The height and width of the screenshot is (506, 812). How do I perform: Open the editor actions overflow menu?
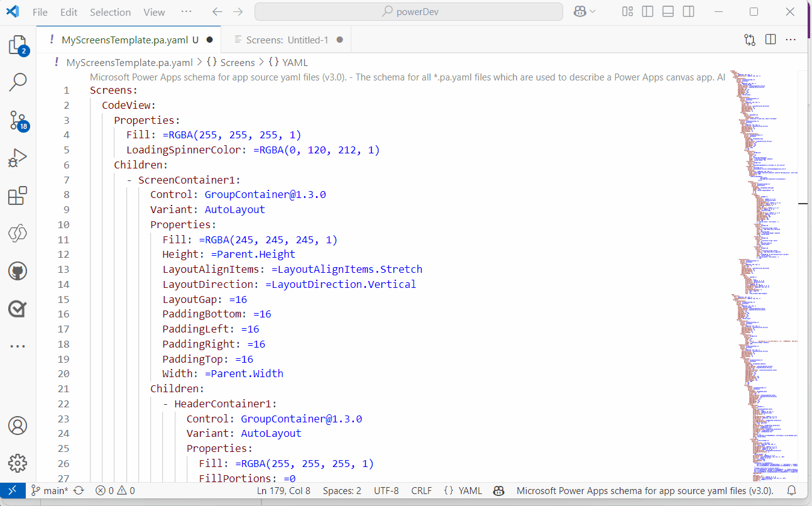[791, 39]
